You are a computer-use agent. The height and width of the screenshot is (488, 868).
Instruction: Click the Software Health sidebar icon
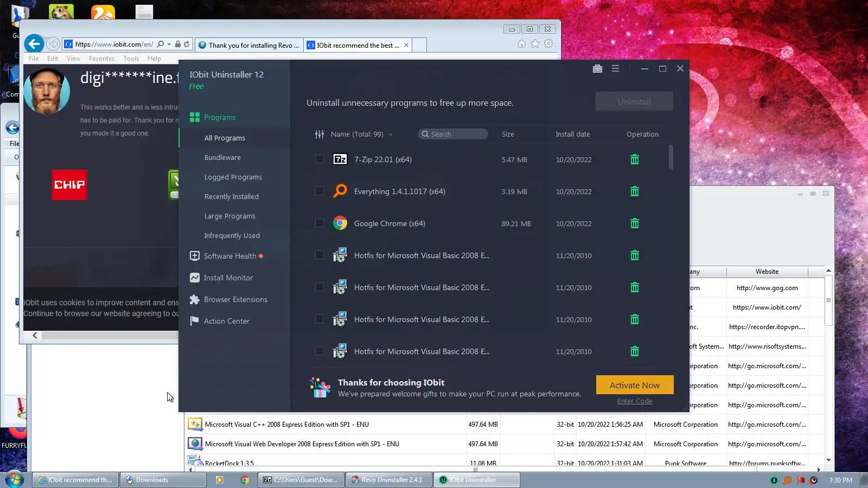coord(195,256)
